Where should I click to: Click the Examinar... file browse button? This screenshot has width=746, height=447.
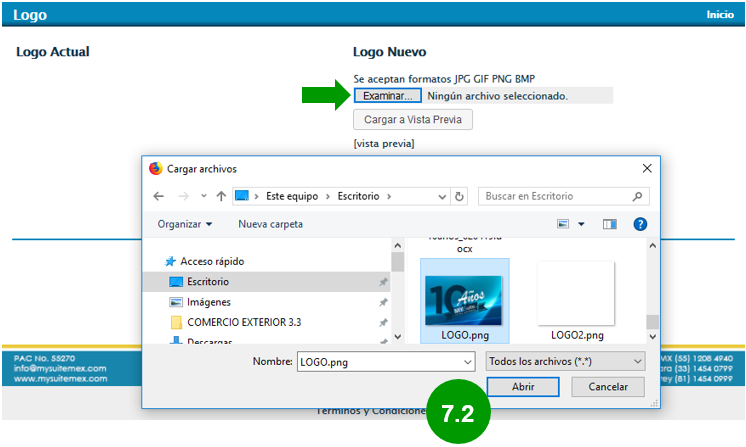point(387,96)
